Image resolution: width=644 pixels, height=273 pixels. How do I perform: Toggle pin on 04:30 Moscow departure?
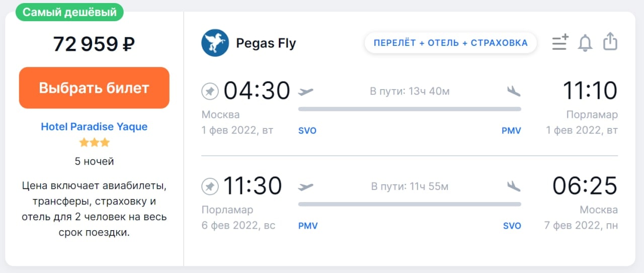pos(210,91)
